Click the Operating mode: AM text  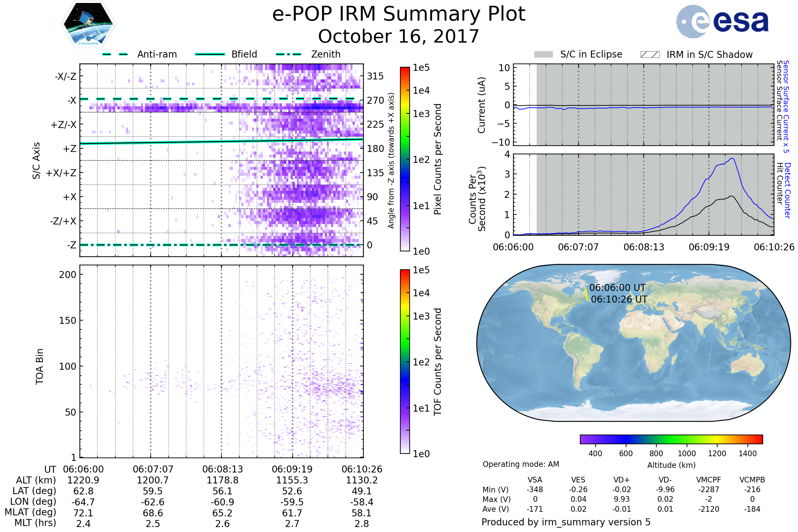(x=521, y=464)
